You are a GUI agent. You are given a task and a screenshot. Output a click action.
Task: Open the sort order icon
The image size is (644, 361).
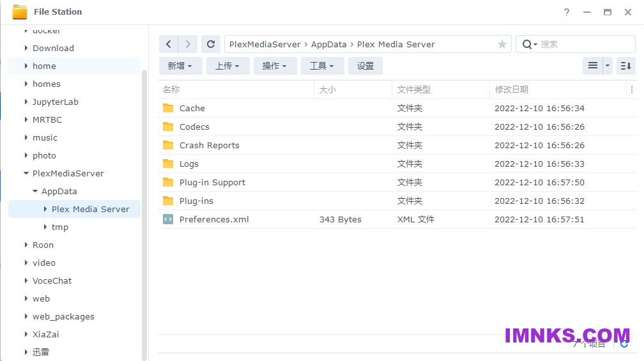626,66
